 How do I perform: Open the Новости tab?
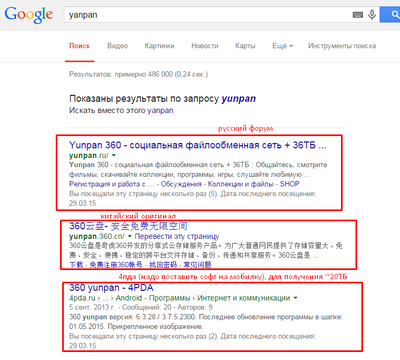click(x=205, y=46)
